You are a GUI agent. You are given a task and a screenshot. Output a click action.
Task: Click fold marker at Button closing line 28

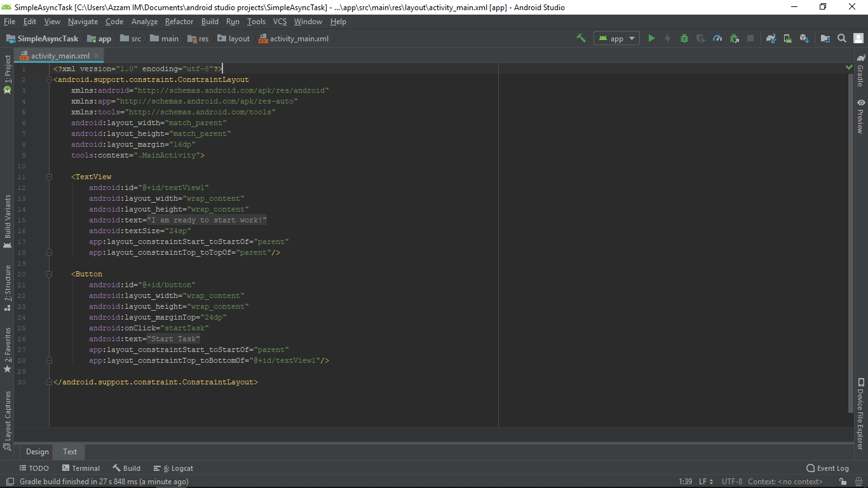pyautogui.click(x=49, y=360)
